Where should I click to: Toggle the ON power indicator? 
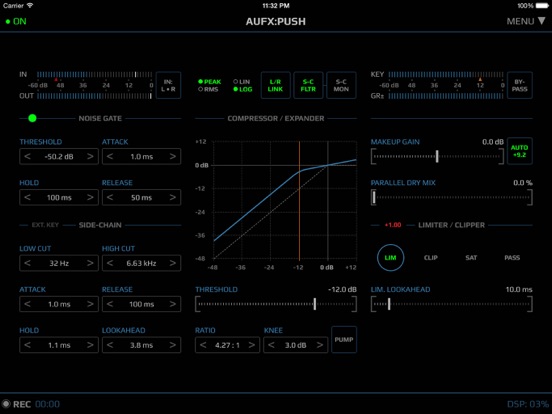click(16, 21)
